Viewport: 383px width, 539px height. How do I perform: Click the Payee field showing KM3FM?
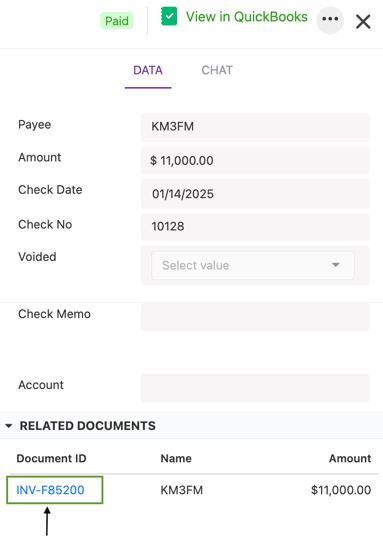(x=255, y=127)
